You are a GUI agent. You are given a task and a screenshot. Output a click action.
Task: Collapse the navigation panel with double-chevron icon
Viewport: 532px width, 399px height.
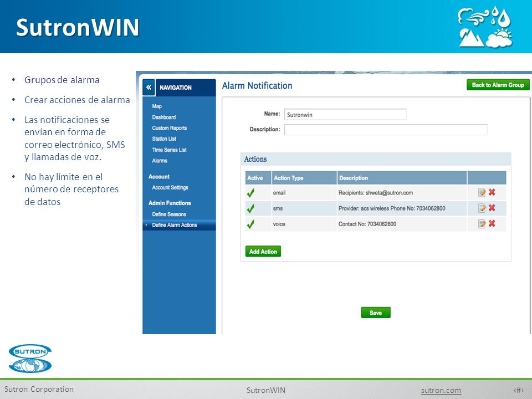pos(149,87)
